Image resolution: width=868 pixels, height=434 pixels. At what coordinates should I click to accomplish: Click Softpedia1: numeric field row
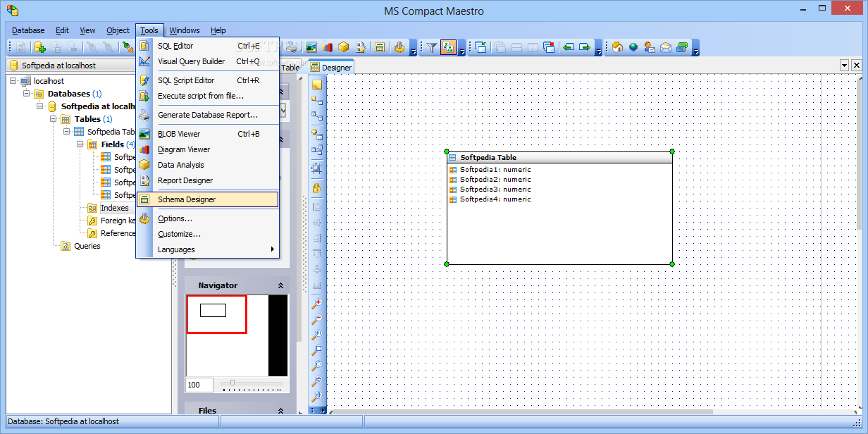[495, 170]
